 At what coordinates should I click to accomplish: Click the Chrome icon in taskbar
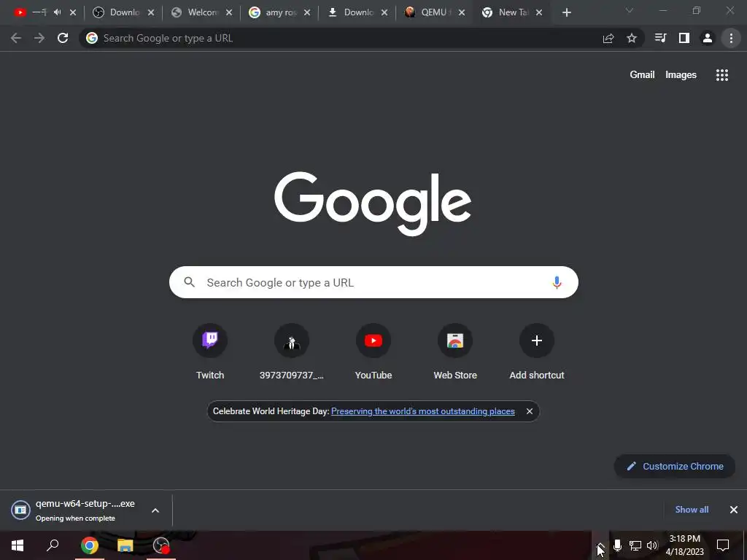89,545
